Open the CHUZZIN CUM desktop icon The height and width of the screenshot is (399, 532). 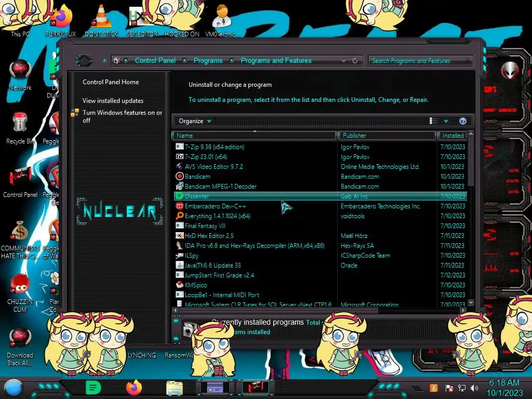tap(20, 293)
